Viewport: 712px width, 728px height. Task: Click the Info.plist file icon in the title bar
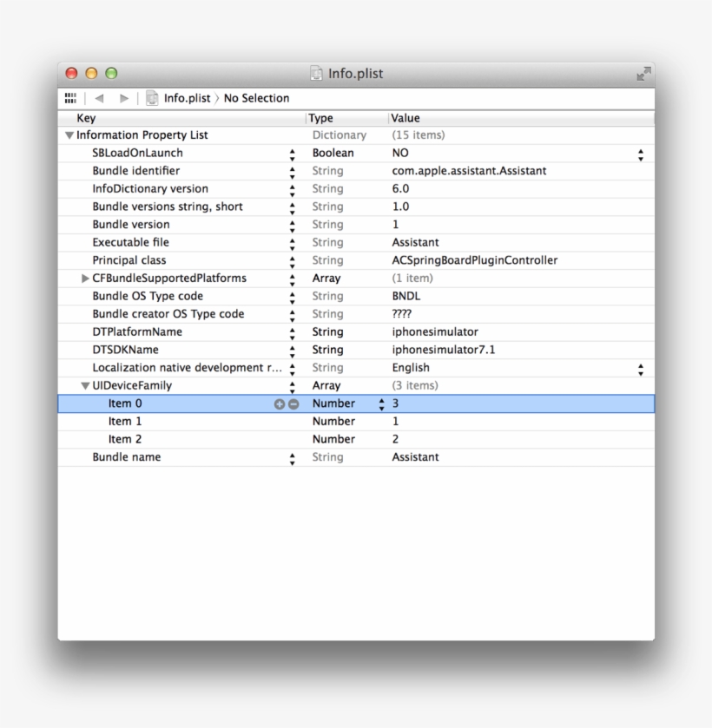pyautogui.click(x=317, y=74)
